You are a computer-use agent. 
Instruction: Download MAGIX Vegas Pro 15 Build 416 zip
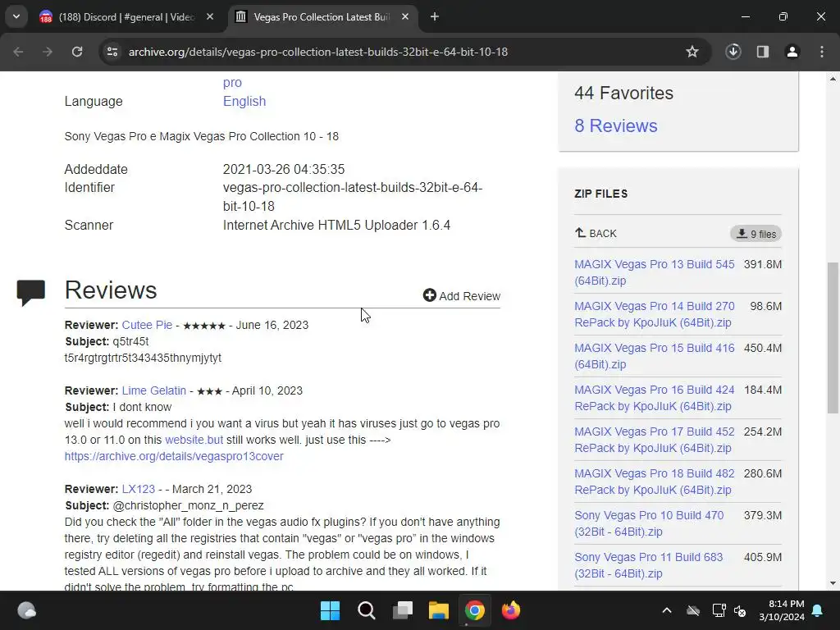click(x=654, y=356)
